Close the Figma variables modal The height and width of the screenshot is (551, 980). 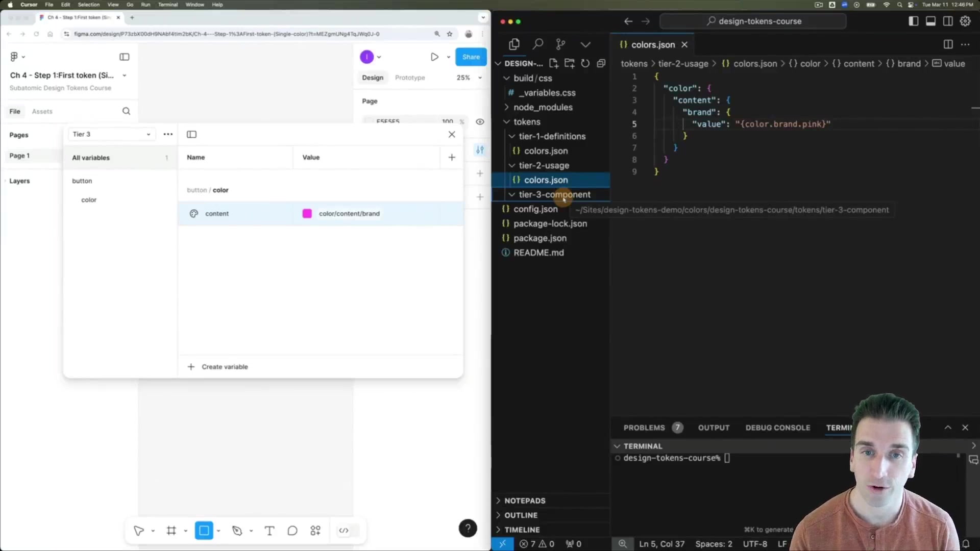pyautogui.click(x=452, y=134)
